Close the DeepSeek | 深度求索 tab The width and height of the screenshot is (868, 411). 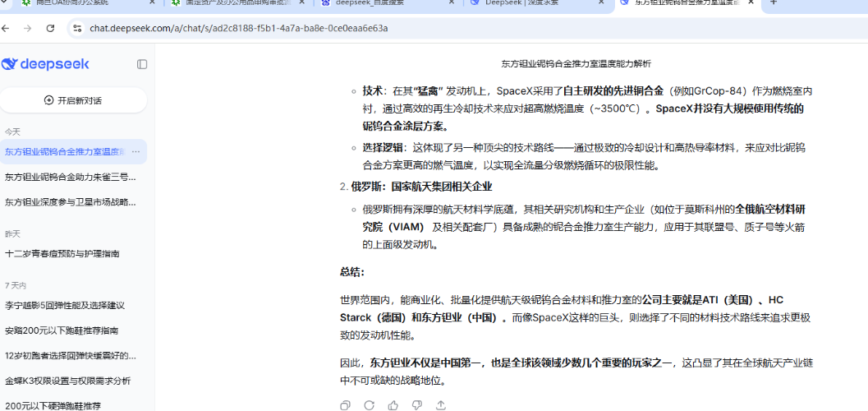tap(602, 2)
